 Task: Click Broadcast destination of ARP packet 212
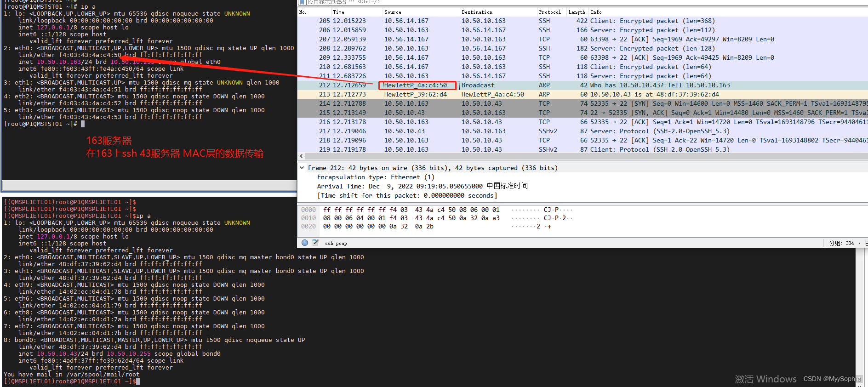[x=478, y=85]
